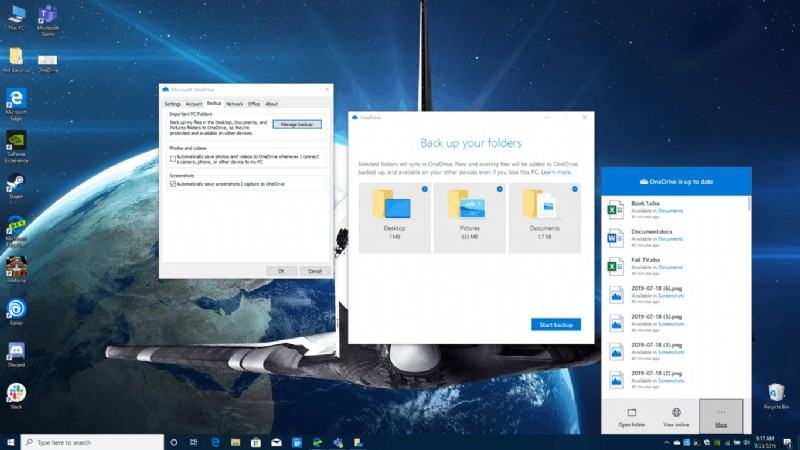Open the notification center icon in the taskbar
Screen dimensions: 800x450
[787, 442]
